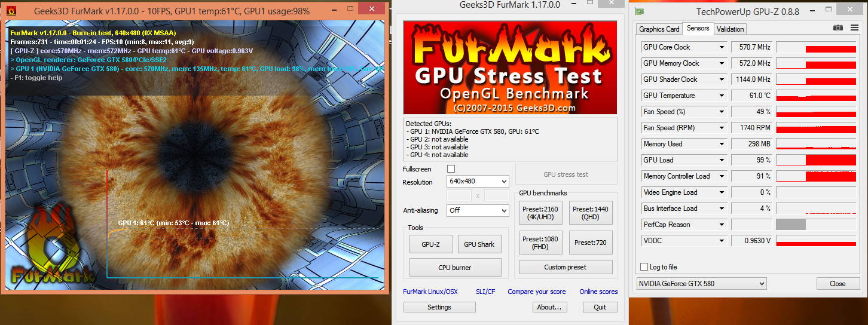Expand the VDDC sensor dropdown
Image resolution: width=868 pixels, height=325 pixels.
click(x=722, y=241)
